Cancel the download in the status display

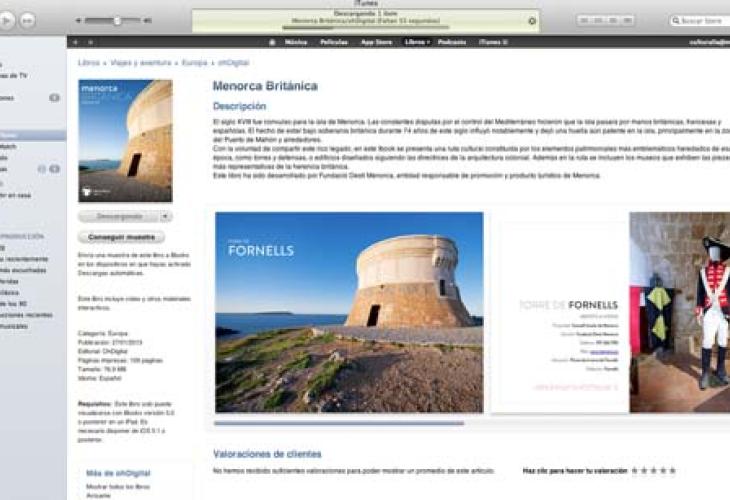click(532, 20)
